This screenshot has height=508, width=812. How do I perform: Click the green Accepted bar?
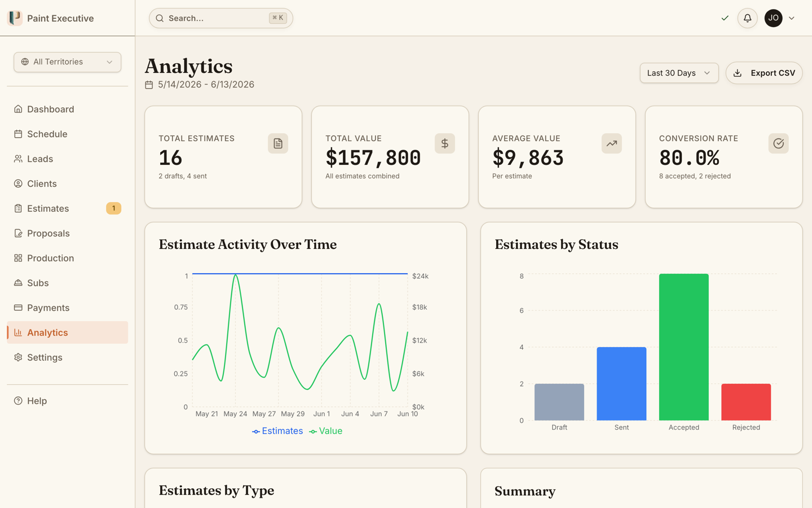[x=684, y=347]
